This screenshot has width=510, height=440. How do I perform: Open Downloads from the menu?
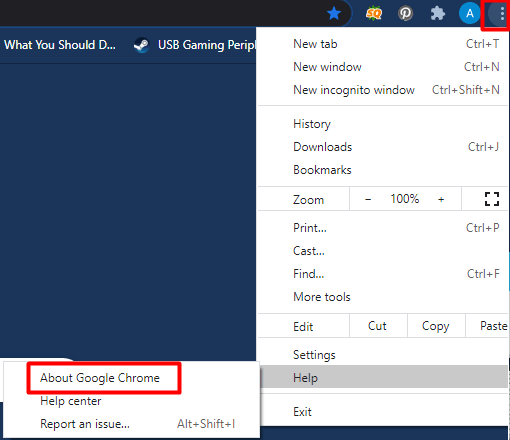pos(383,147)
